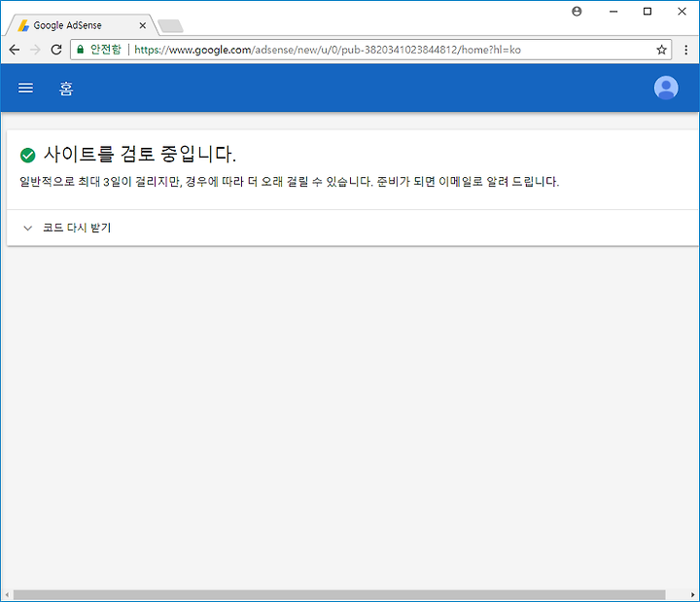The image size is (700, 602).
Task: Open the AdSense hamburger navigation menu
Action: point(25,88)
